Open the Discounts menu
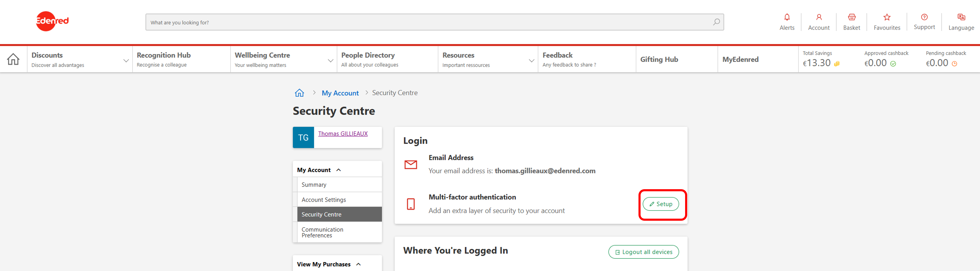The height and width of the screenshot is (271, 980). [x=80, y=59]
